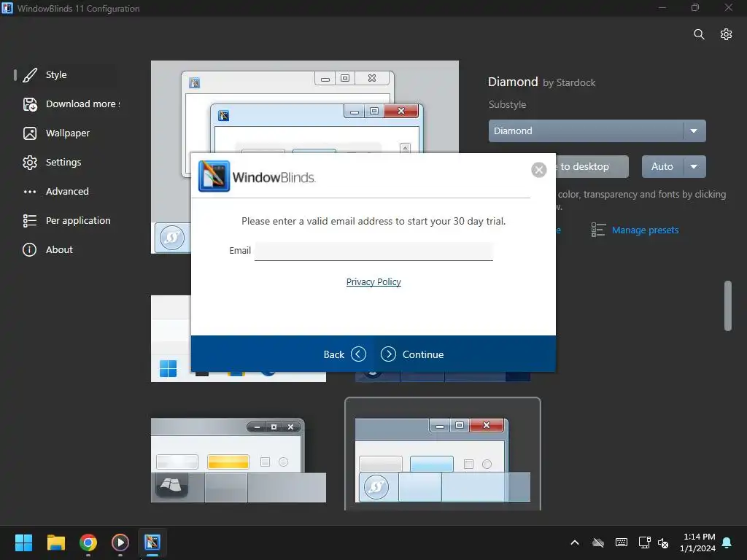Open the media player taskbar icon
The image size is (747, 560).
click(x=120, y=542)
